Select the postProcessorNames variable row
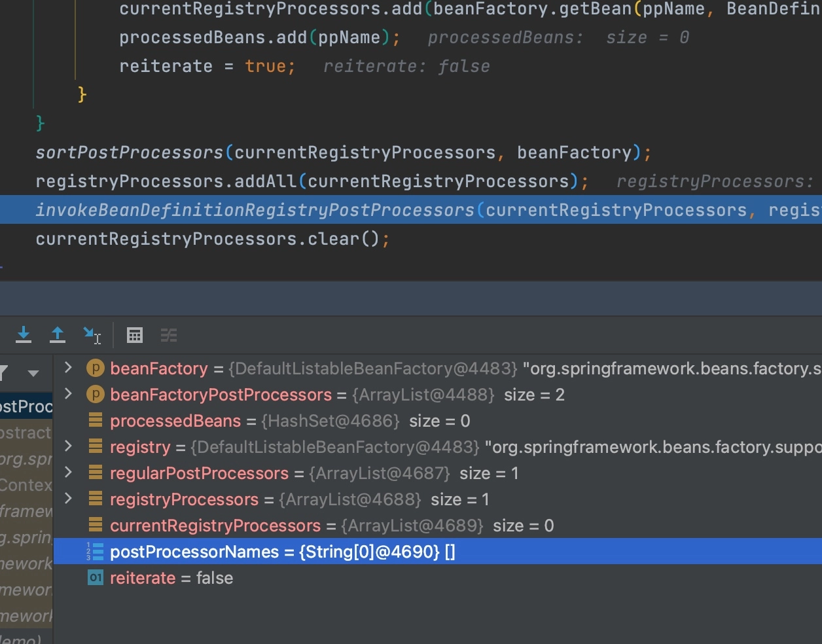 click(437, 552)
